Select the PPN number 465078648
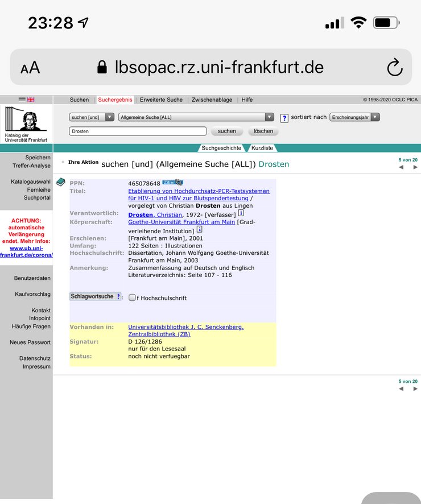421x504 pixels. (144, 184)
